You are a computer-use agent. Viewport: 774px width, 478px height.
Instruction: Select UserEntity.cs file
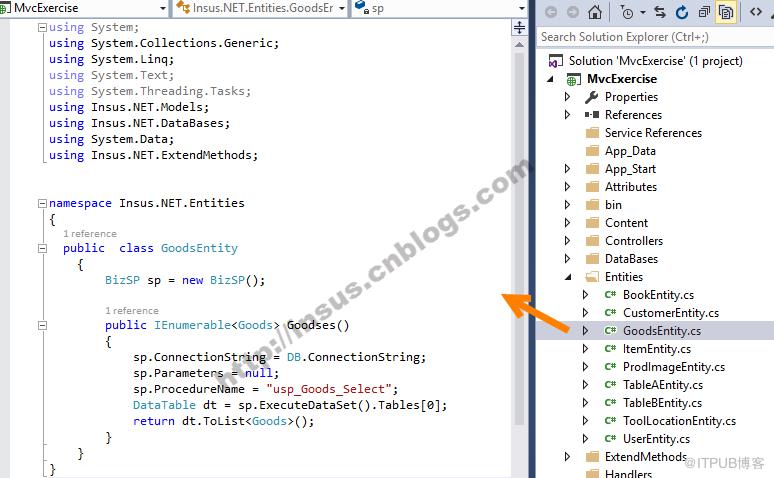coord(656,439)
